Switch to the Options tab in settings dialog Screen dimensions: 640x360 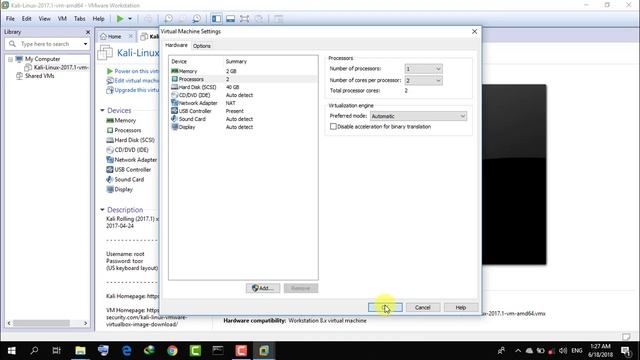pyautogui.click(x=202, y=46)
